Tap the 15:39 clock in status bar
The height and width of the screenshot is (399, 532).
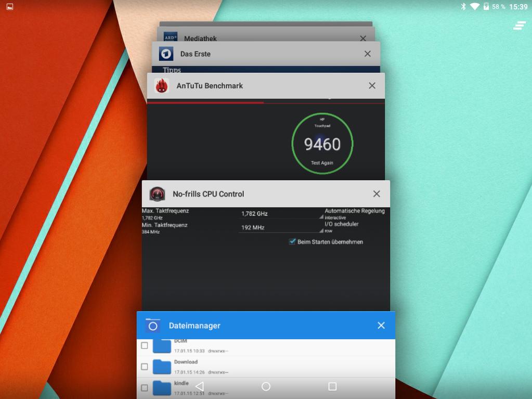pyautogui.click(x=518, y=7)
